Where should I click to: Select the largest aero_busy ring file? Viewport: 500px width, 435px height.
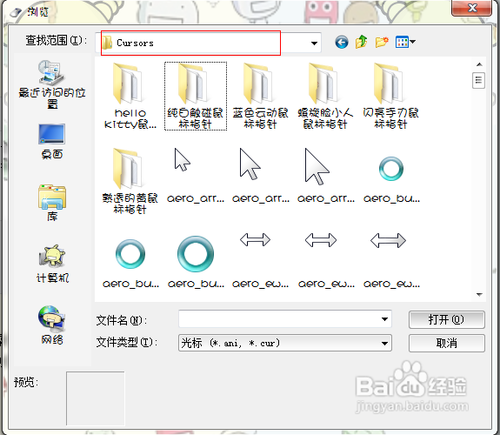(196, 262)
